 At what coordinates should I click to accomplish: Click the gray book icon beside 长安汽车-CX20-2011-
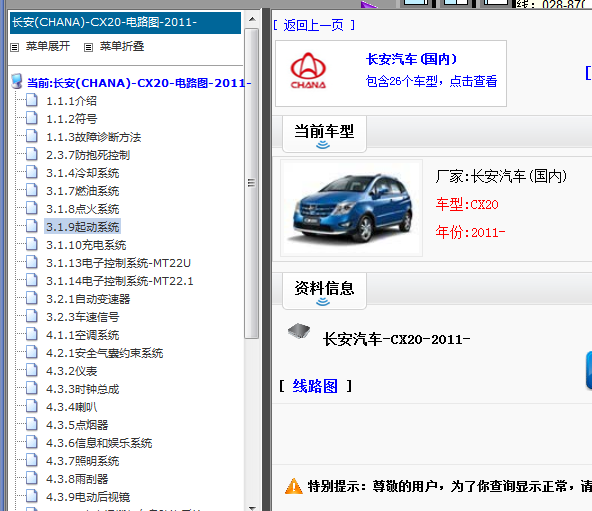click(x=299, y=331)
